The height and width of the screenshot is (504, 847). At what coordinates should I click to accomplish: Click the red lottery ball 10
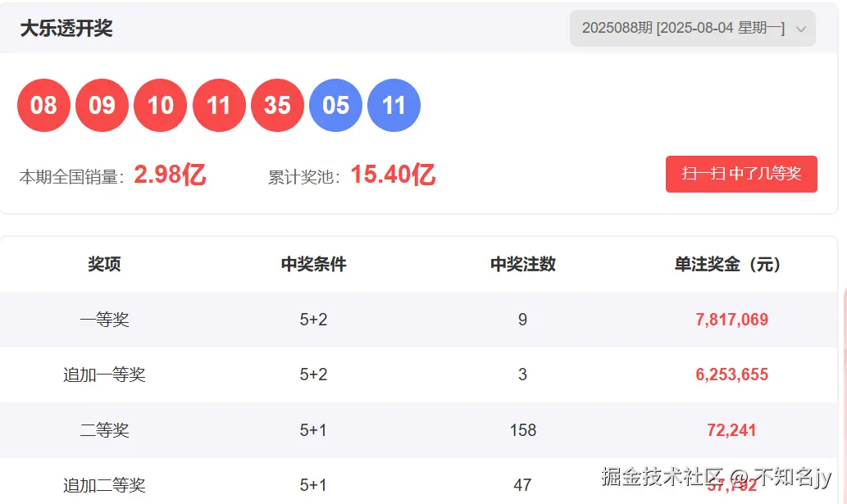[161, 105]
